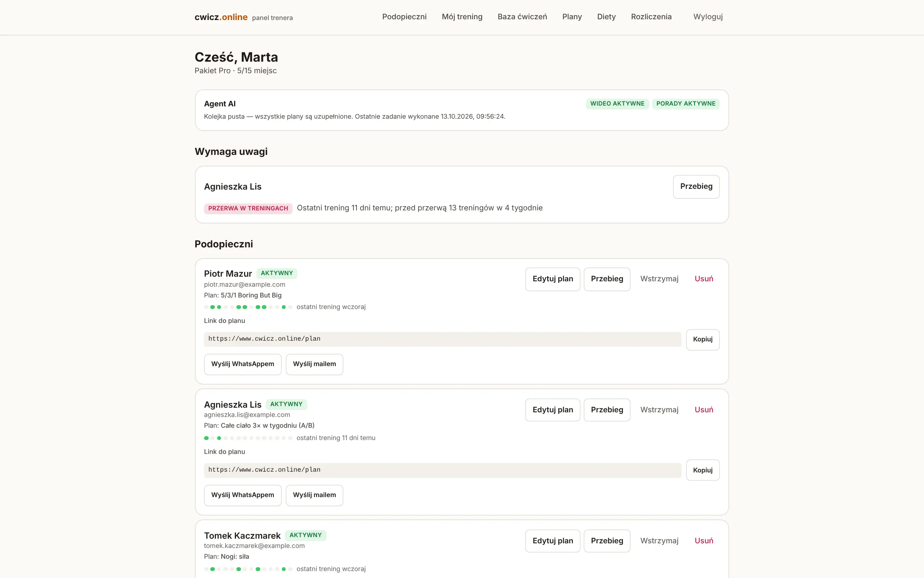The width and height of the screenshot is (924, 578).
Task: Click Usuń for Piotr Mazur
Action: tap(704, 279)
